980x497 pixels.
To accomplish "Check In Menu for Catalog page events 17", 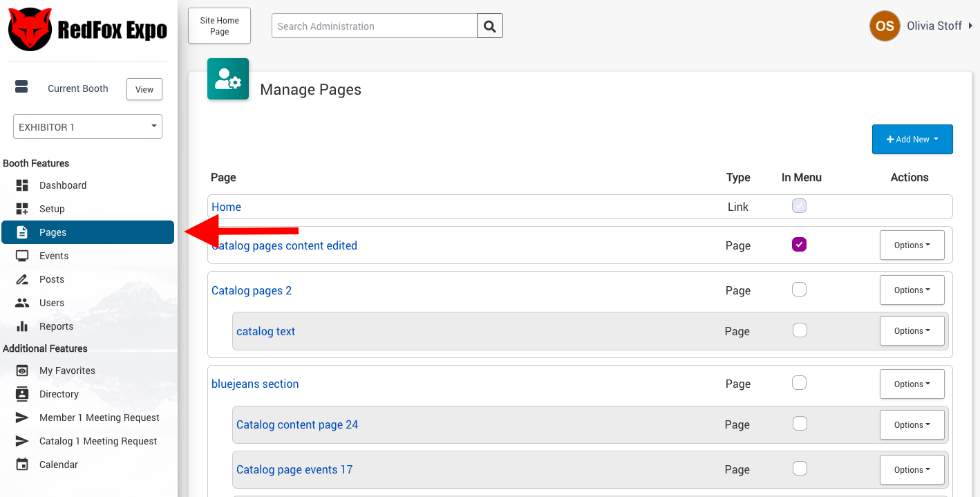I will (x=800, y=468).
